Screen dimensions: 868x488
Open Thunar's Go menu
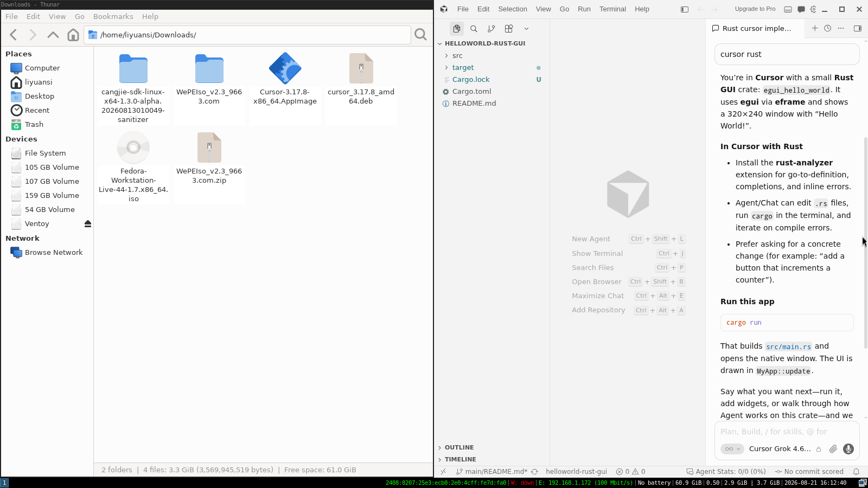pyautogui.click(x=80, y=16)
